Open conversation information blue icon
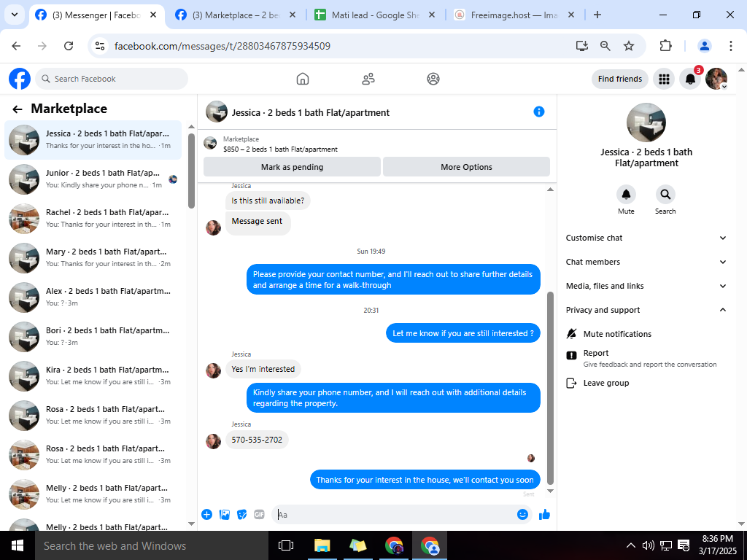This screenshot has height=560, width=747. pos(539,112)
